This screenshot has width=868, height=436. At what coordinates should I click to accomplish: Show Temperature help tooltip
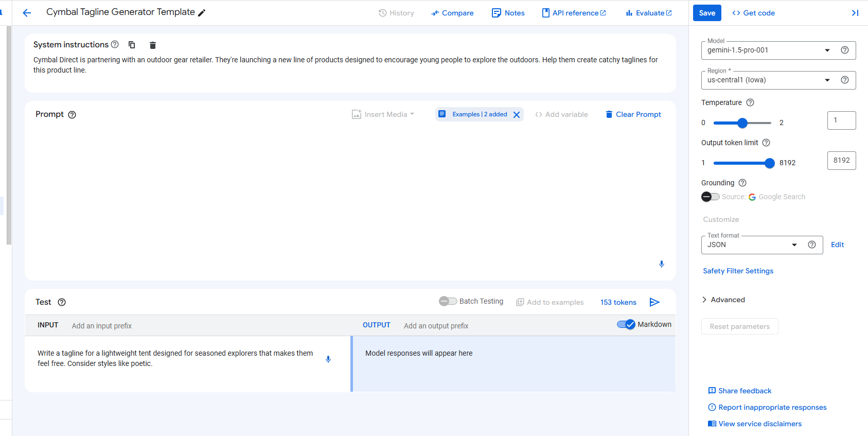point(750,102)
